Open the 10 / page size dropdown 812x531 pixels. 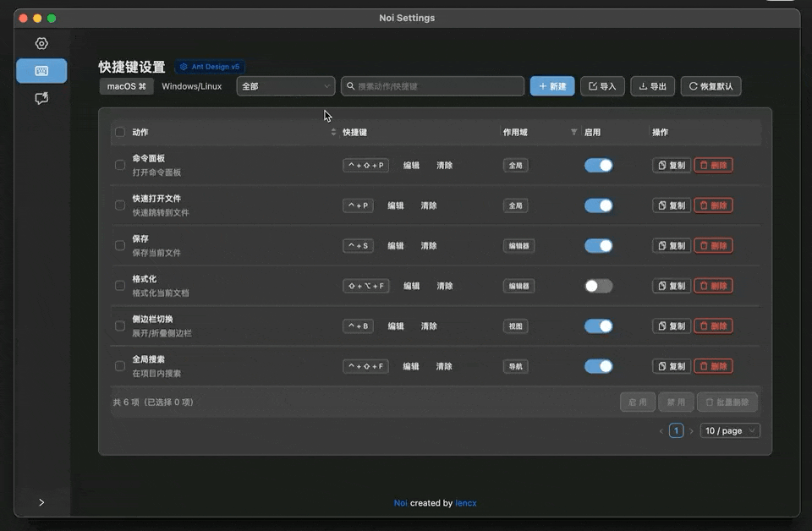730,430
